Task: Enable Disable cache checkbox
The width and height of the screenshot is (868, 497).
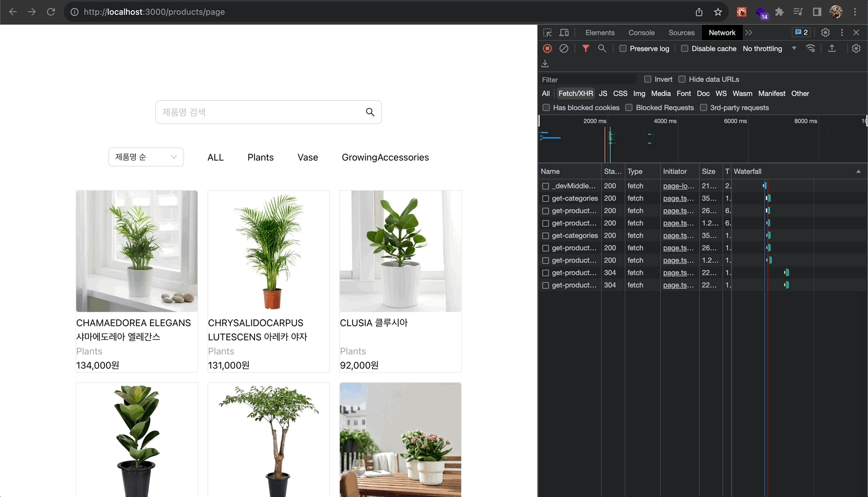Action: tap(685, 48)
